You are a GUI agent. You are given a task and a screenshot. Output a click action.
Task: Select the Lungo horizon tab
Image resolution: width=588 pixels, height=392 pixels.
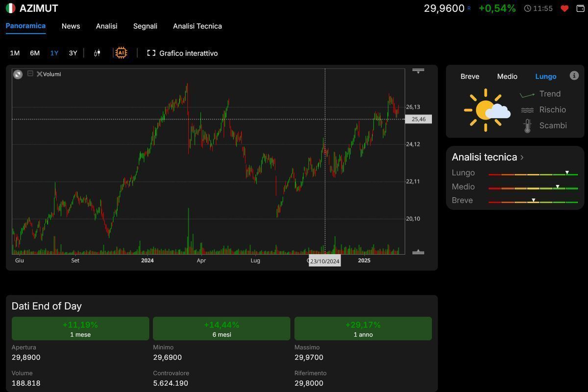546,76
